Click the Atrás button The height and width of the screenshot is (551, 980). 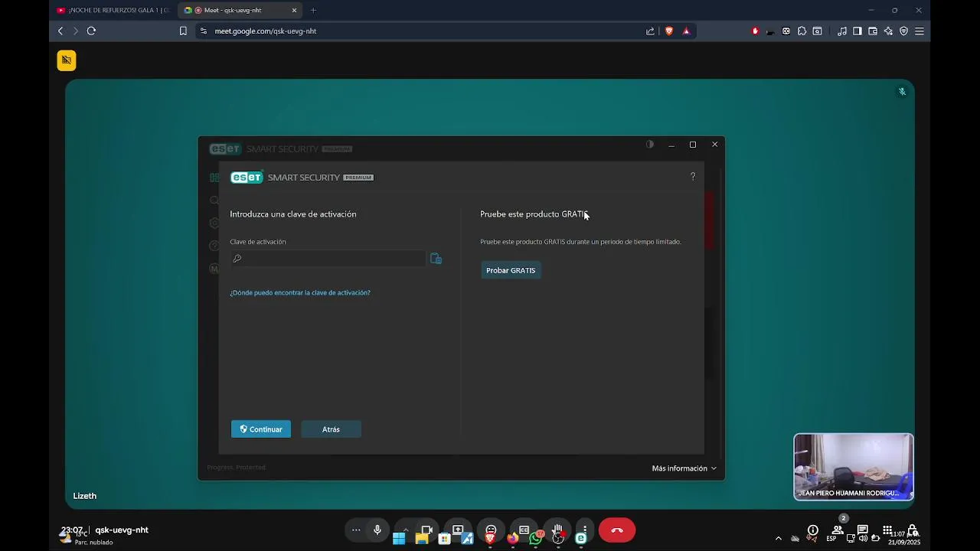[x=331, y=429]
